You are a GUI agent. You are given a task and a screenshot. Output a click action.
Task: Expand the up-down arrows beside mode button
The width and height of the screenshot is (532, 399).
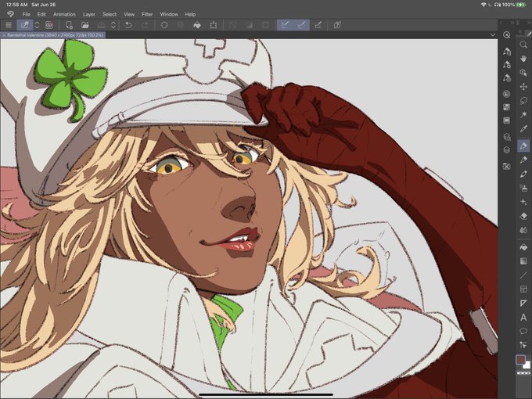pos(37,25)
